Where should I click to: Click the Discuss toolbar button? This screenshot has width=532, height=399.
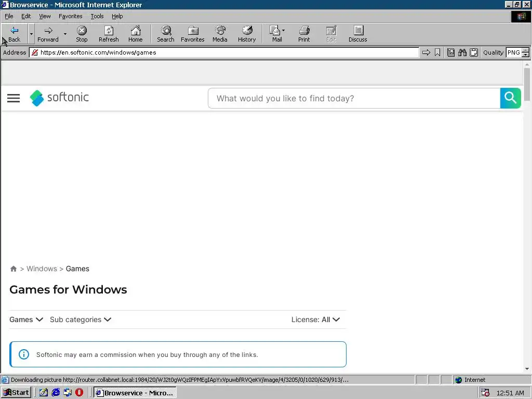[x=357, y=34]
